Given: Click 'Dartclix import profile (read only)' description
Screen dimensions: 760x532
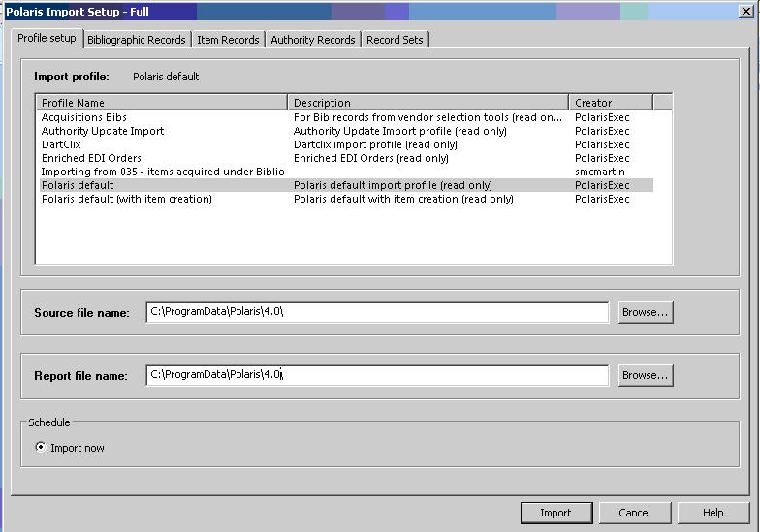Looking at the screenshot, I should [375, 144].
